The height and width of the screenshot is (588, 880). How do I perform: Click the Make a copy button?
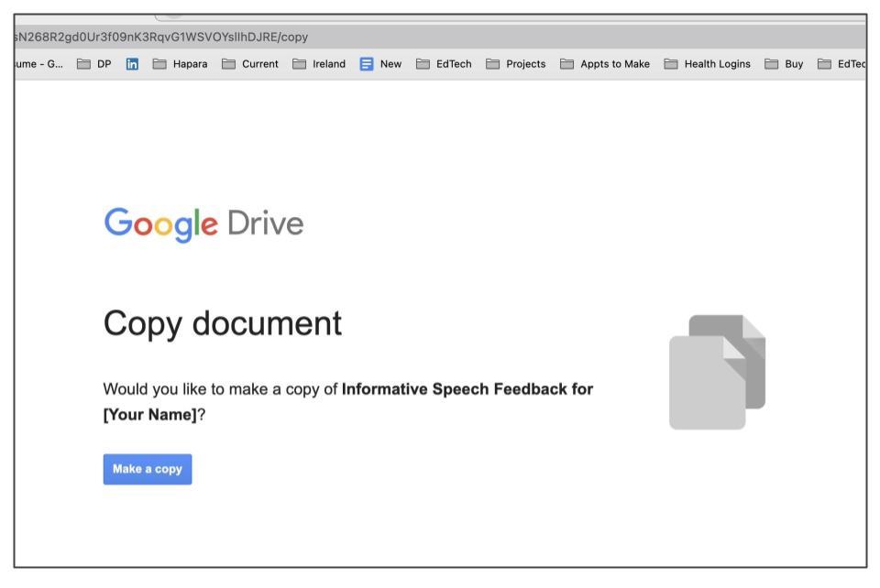coord(147,469)
